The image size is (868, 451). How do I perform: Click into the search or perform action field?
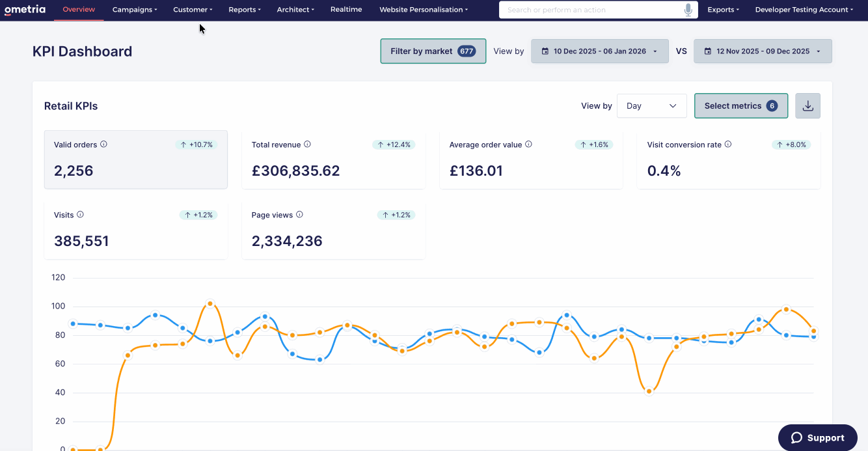(x=592, y=10)
